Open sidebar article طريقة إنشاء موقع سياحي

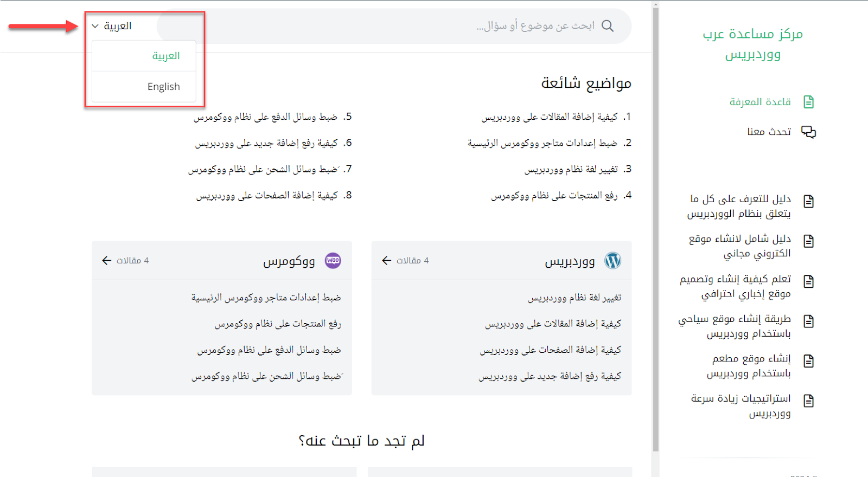(x=735, y=326)
